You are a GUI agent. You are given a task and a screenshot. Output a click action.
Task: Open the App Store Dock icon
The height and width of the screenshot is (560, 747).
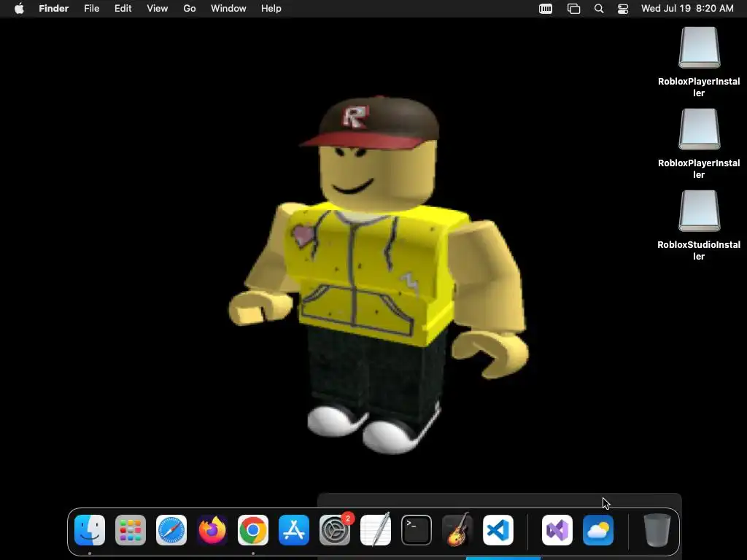click(x=294, y=530)
